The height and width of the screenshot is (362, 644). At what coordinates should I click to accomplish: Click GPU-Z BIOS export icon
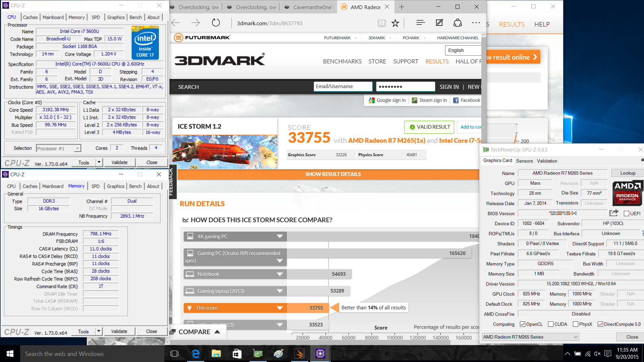[x=614, y=213]
